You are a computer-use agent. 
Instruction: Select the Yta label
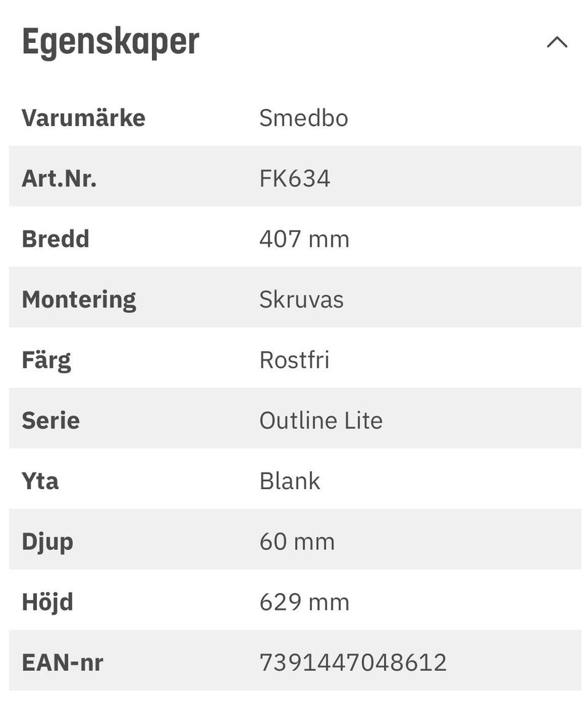[40, 481]
